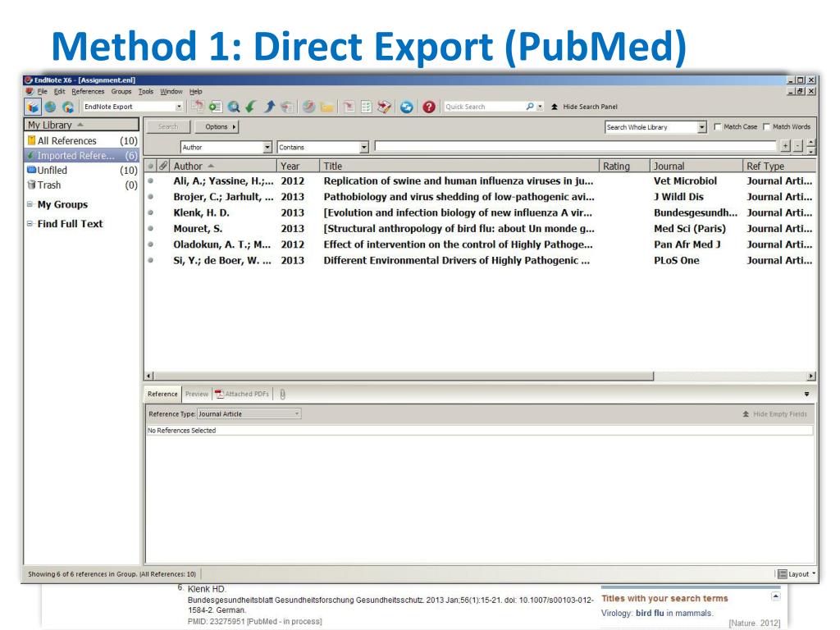
Task: Click the minus button to remove search row
Action: point(798,146)
